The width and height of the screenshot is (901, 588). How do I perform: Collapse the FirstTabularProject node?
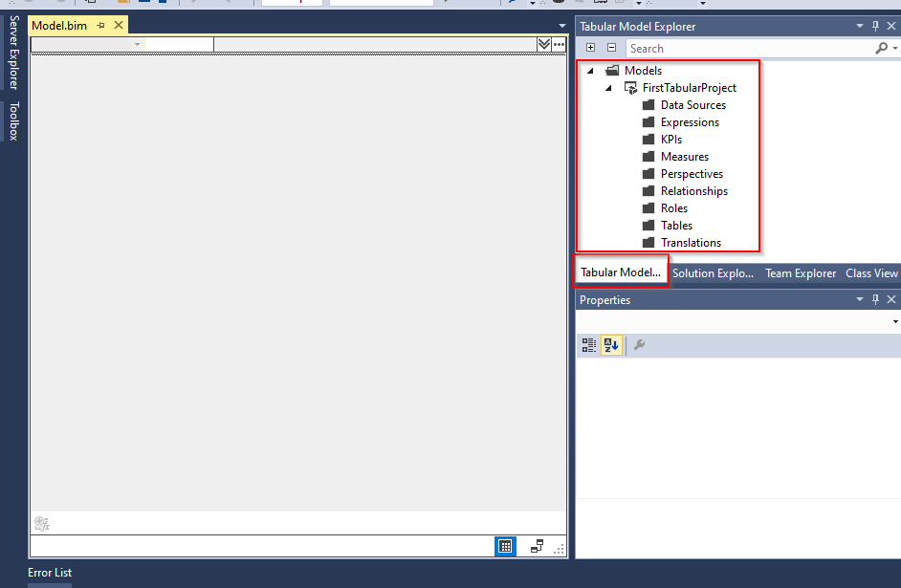[x=608, y=88]
